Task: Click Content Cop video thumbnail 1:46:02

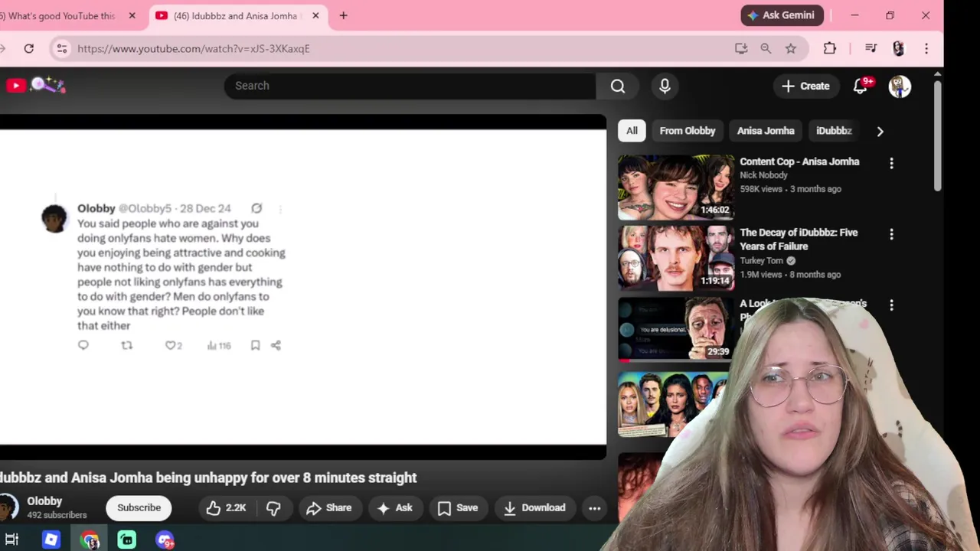Action: coord(676,187)
